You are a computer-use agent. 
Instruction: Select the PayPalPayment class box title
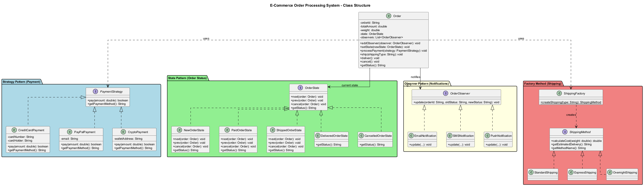pyautogui.click(x=85, y=132)
